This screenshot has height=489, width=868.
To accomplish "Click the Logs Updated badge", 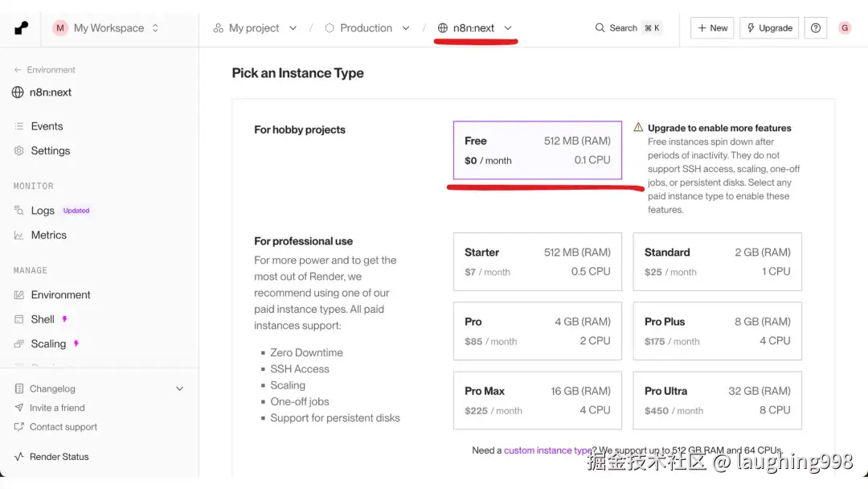I will [x=76, y=211].
